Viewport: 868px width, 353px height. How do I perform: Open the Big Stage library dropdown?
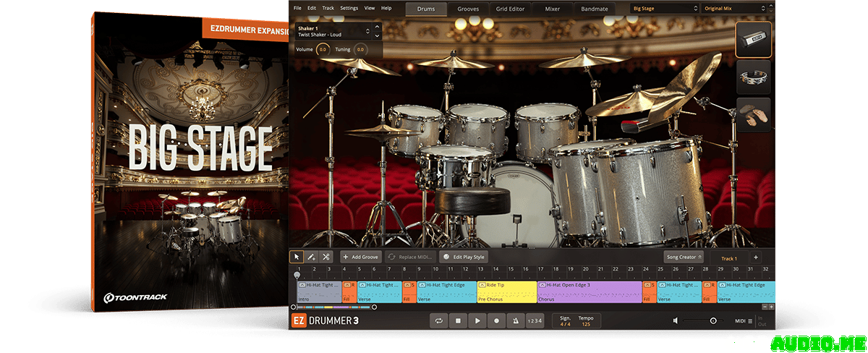665,8
